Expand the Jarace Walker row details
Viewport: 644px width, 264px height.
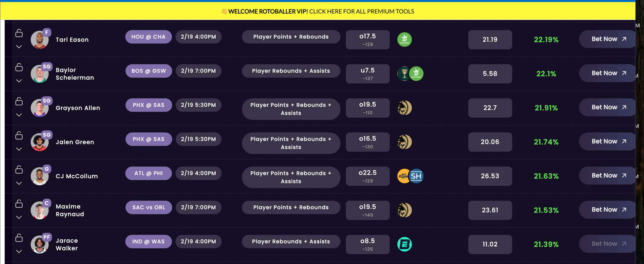coord(19,251)
